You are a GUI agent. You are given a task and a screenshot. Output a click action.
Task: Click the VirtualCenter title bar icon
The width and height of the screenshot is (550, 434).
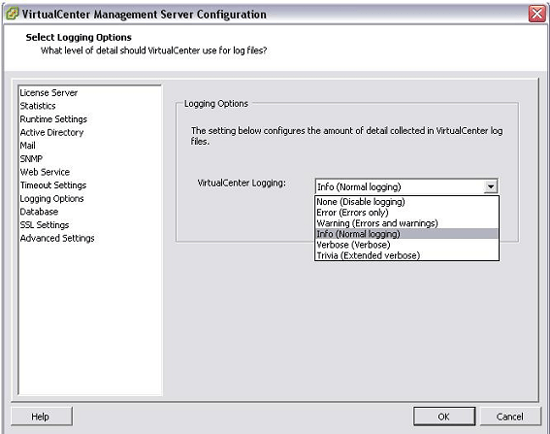(12, 14)
